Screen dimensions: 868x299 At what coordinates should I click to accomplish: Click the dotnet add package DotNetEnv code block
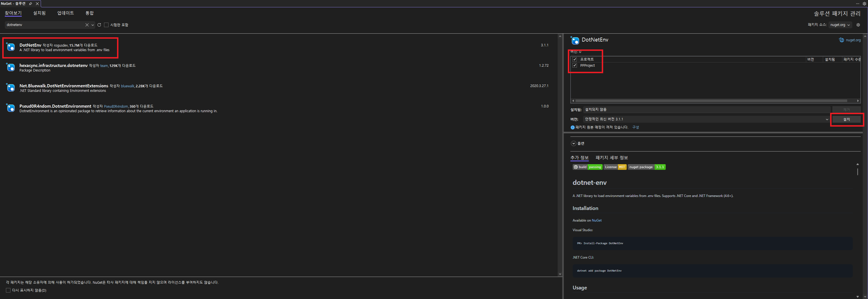[712, 271]
